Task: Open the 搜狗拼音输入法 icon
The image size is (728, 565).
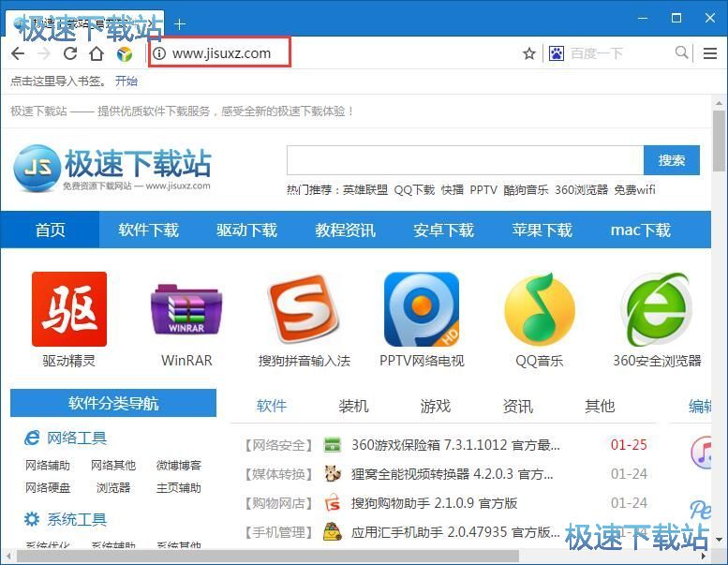Action: [305, 309]
